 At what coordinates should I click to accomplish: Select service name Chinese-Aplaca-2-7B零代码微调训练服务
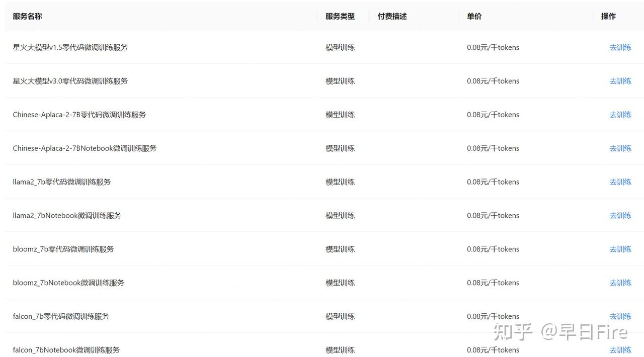79,115
